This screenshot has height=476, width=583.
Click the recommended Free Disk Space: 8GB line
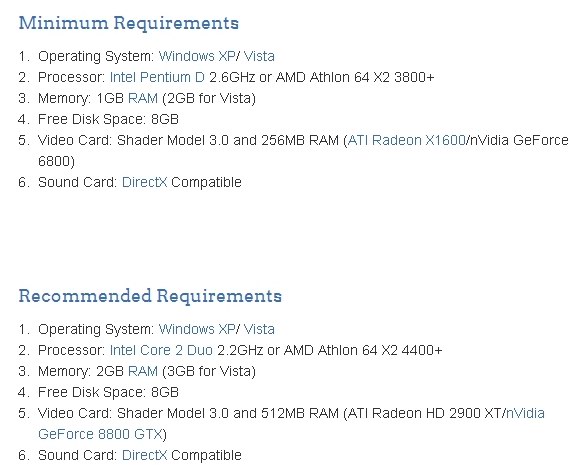(x=108, y=392)
